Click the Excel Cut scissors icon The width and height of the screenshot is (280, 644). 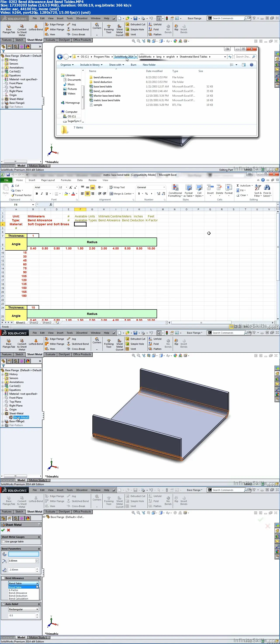pos(12,186)
